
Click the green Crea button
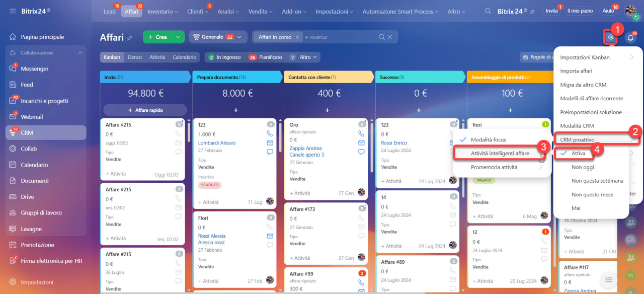(x=157, y=37)
